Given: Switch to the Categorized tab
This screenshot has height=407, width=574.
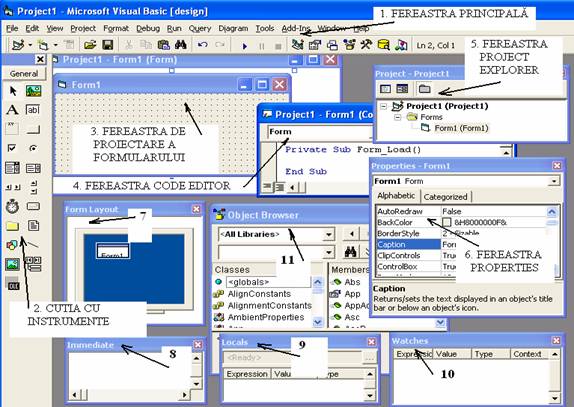Looking at the screenshot, I should (x=445, y=197).
